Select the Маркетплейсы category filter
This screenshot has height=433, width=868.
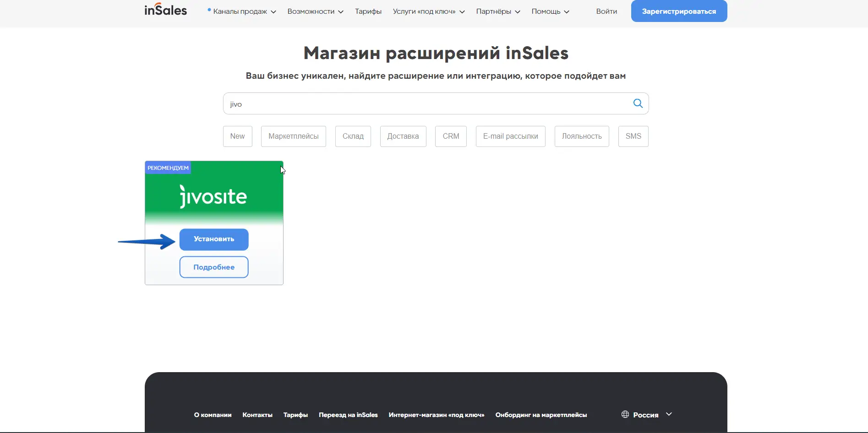(293, 136)
